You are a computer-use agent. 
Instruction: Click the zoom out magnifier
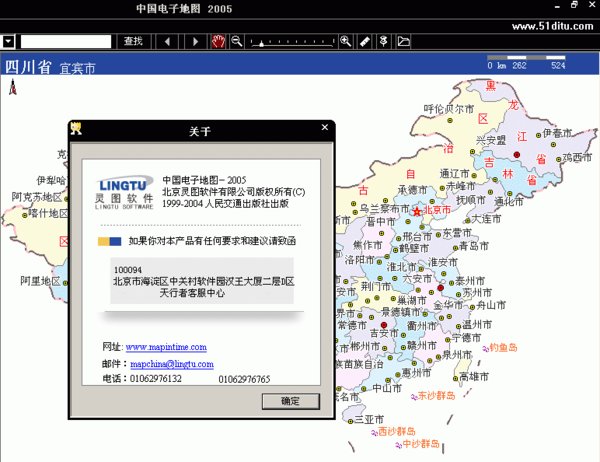click(237, 41)
